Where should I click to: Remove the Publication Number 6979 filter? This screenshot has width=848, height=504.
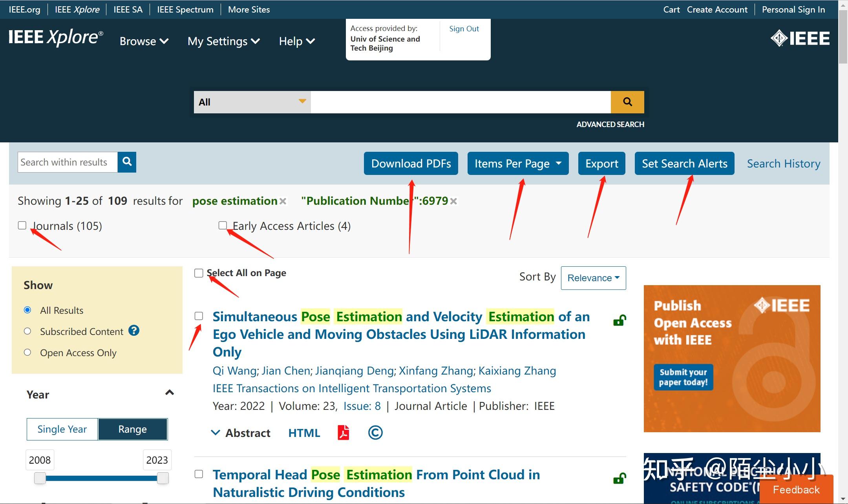click(453, 201)
